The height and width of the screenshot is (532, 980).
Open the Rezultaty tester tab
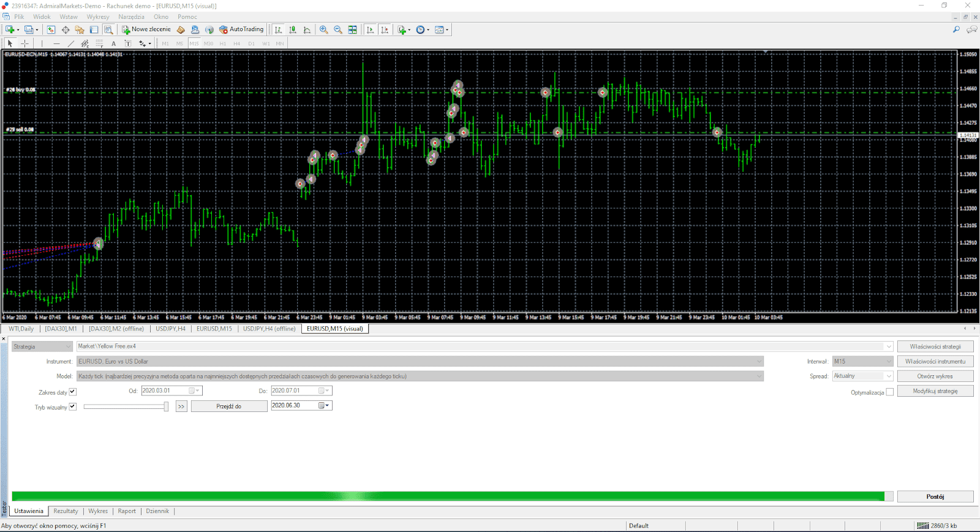tap(66, 511)
